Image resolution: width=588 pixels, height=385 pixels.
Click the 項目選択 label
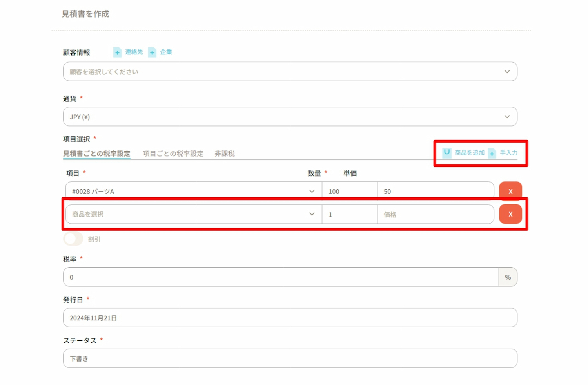[x=76, y=139]
